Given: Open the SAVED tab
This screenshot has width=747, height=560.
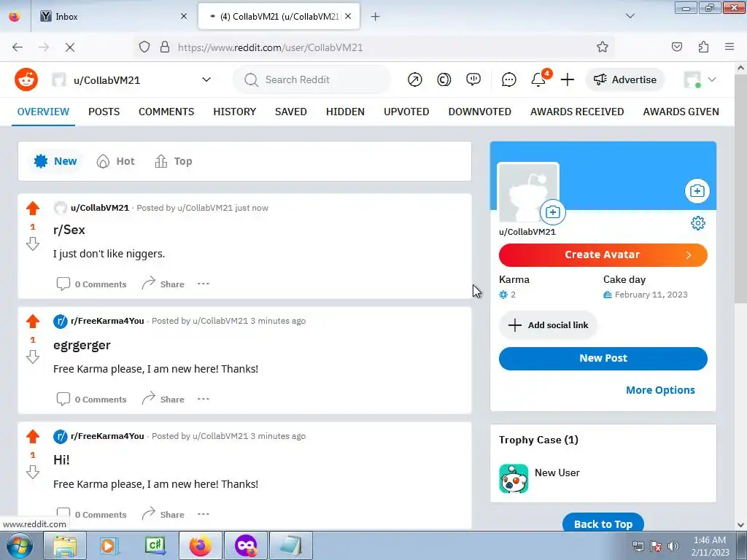Looking at the screenshot, I should click(x=290, y=112).
